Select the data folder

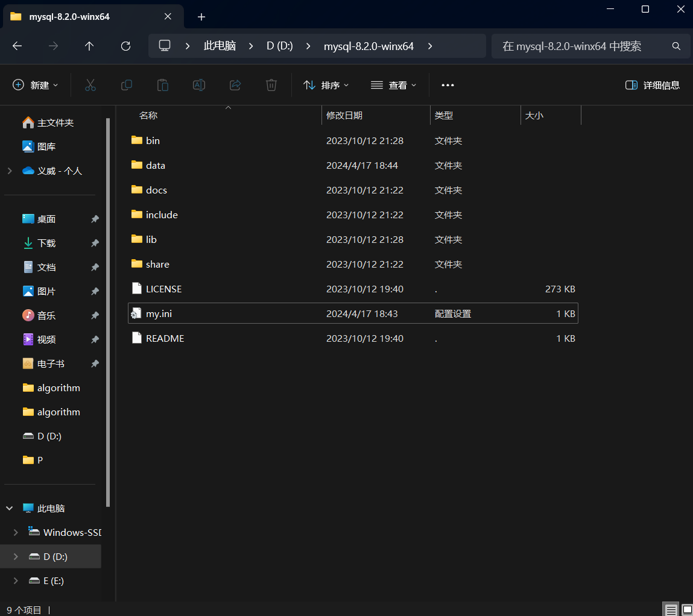pyautogui.click(x=353, y=165)
